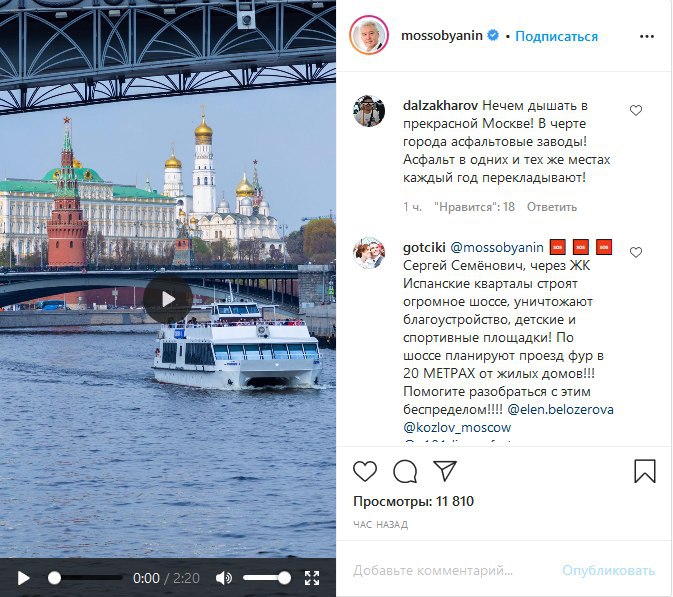Click the video progress bar

(x=85, y=578)
